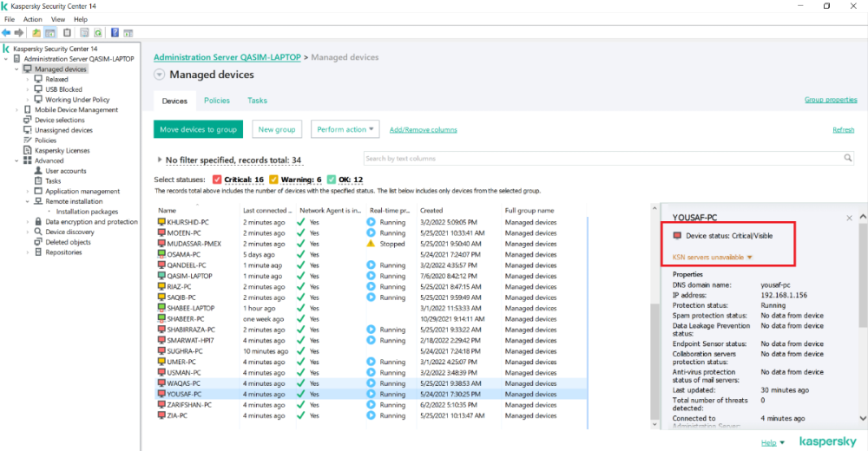Open Device discovery magnifier node
Viewport: 868px width, 451px height.
pos(69,232)
